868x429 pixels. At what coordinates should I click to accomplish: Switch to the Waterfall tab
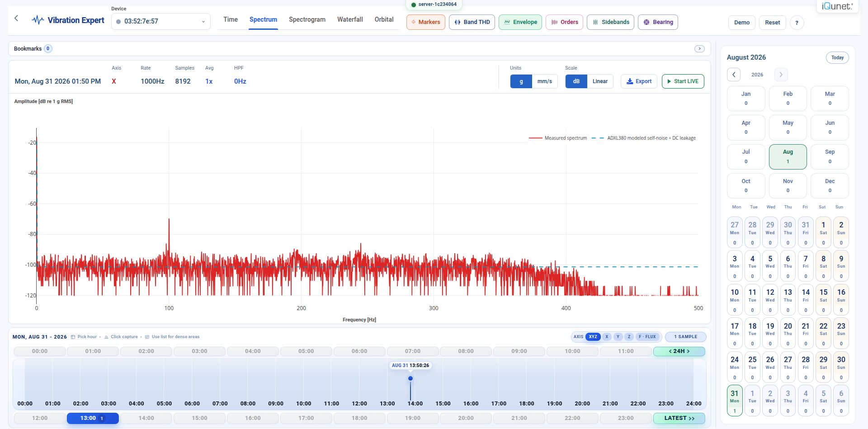[x=350, y=19]
